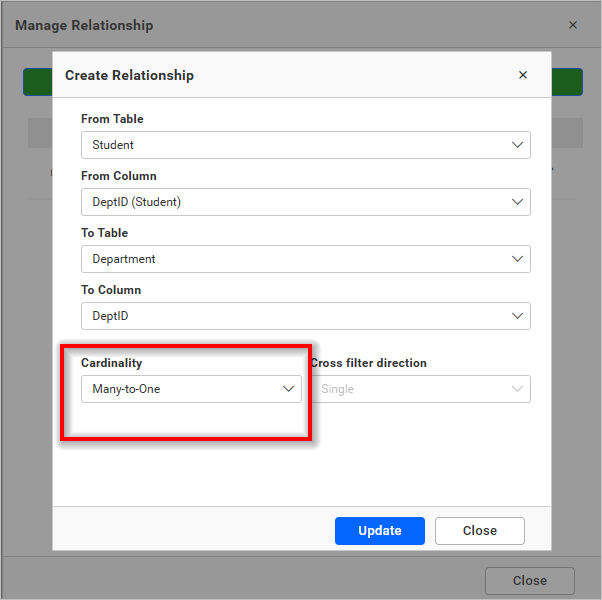Click Close button at Manage Relationship bottom
This screenshot has width=602, height=600.
pyautogui.click(x=529, y=581)
